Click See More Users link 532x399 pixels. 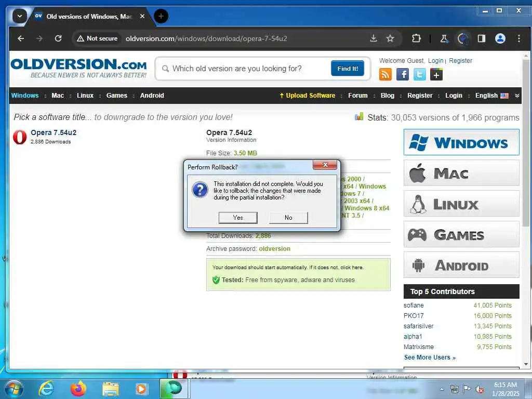pos(430,357)
